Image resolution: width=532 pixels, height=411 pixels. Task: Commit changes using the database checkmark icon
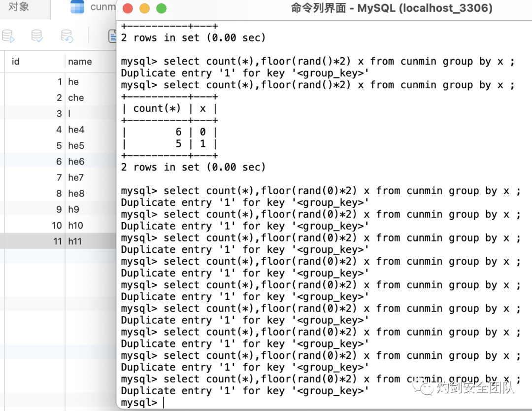click(36, 35)
